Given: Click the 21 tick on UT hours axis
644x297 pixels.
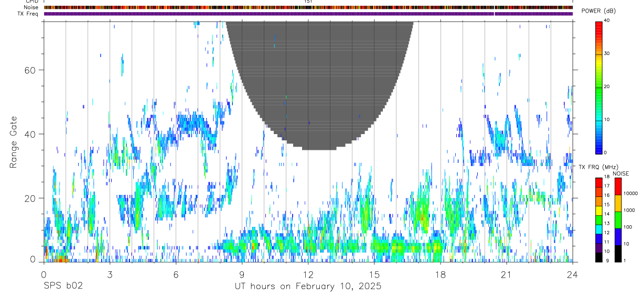Looking at the screenshot, I should coord(506,274).
